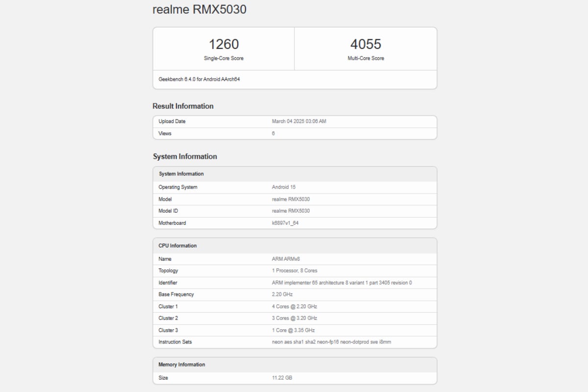The height and width of the screenshot is (392, 588).
Task: Click the 'Instruction Sets' row label
Action: coord(175,342)
